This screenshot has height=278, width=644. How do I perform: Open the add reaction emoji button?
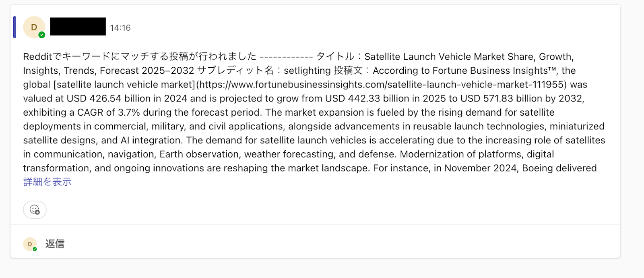[x=35, y=210]
